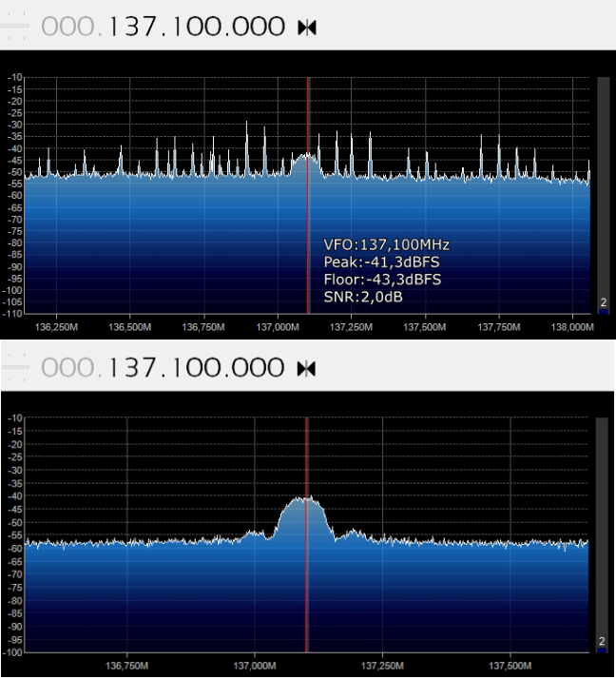Click the 136,250M frequency axis label
Screen dimensions: 616x679
coord(56,327)
